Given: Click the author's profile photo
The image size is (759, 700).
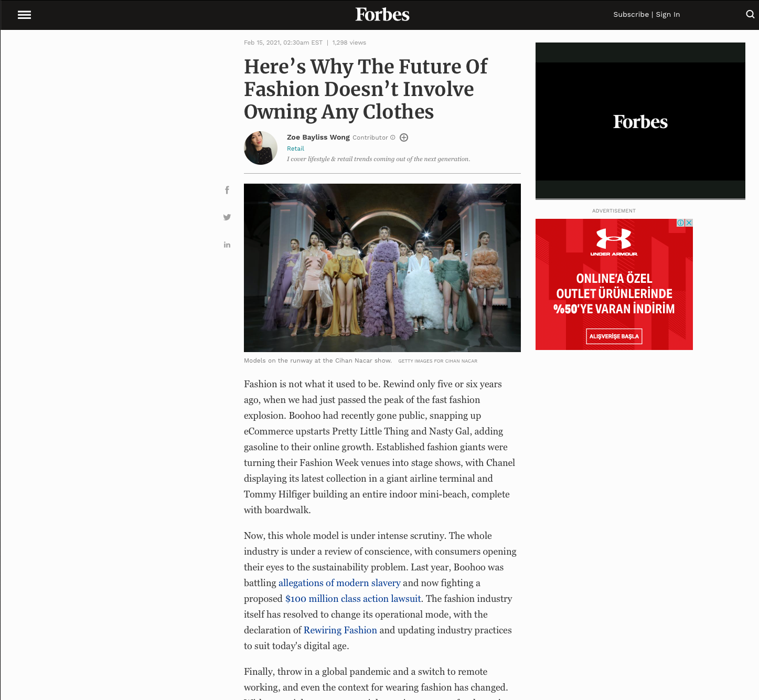Looking at the screenshot, I should (261, 148).
